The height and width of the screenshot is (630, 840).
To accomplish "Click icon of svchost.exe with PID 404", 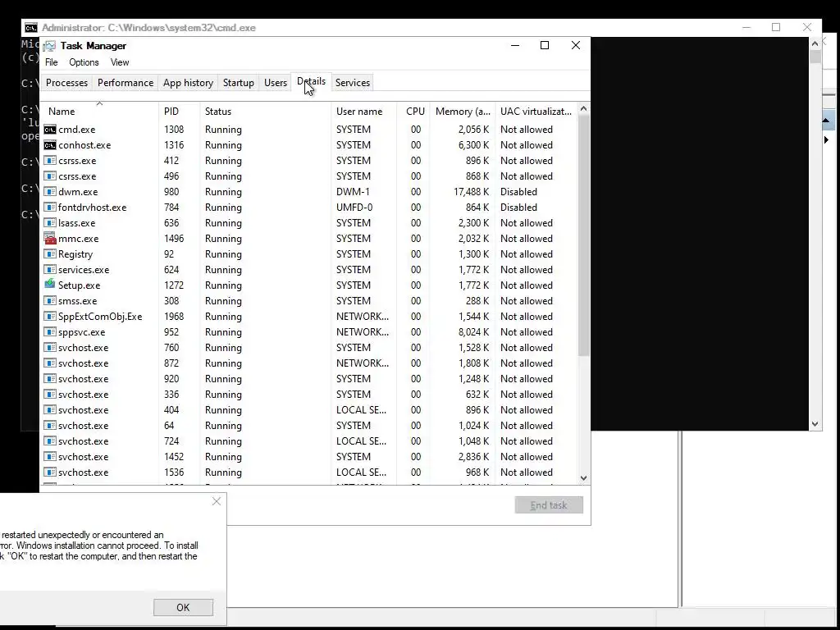I will tap(50, 409).
